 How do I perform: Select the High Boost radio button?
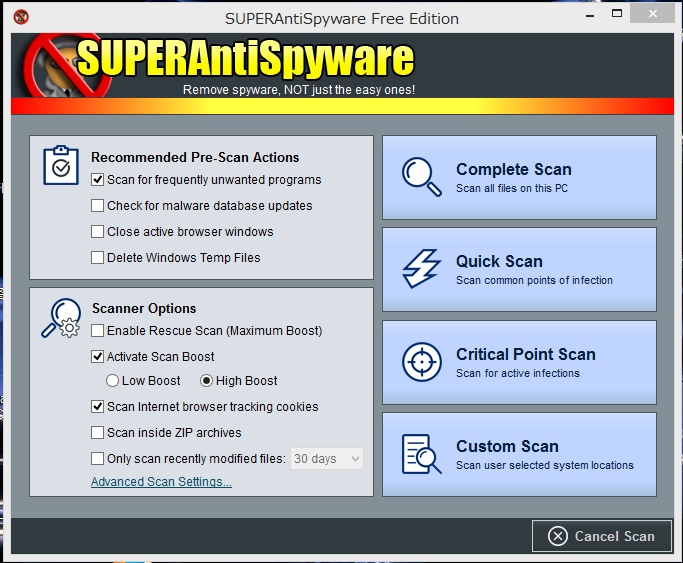[206, 381]
